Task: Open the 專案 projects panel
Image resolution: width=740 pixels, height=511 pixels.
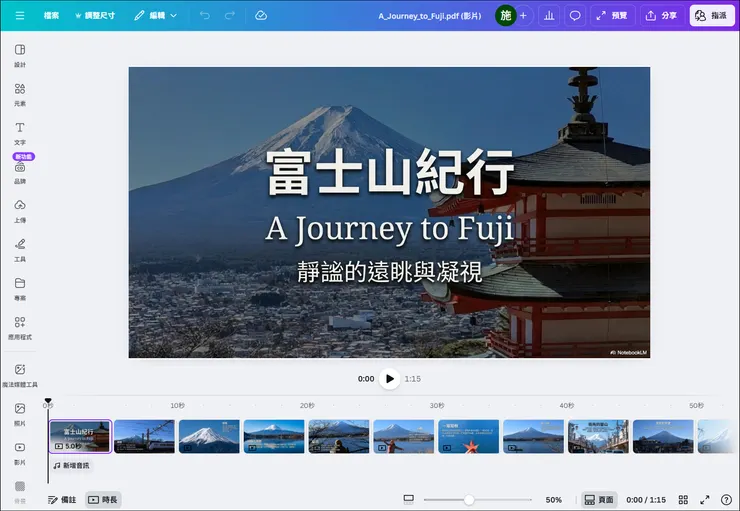Action: (x=20, y=289)
